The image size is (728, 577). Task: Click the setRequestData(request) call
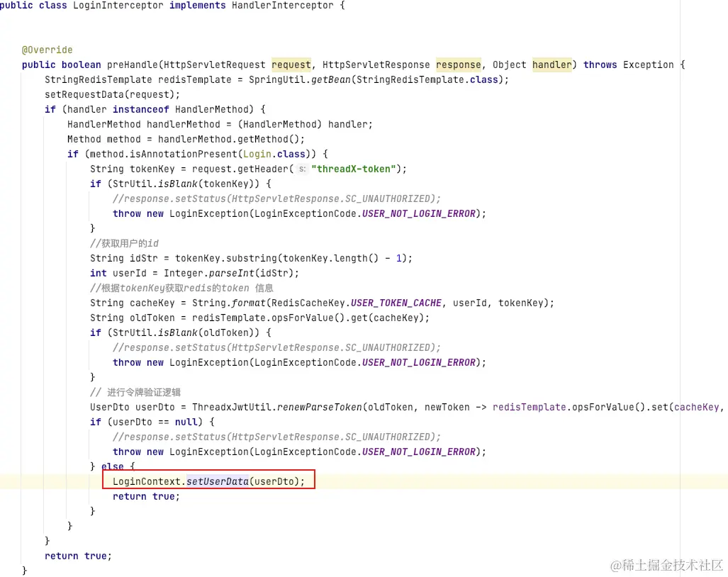click(112, 94)
